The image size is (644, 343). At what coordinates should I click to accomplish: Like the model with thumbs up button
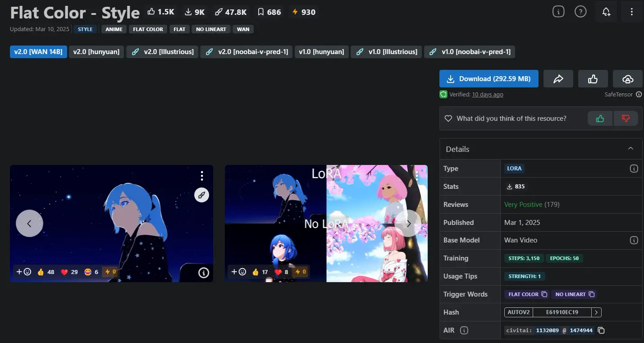coord(593,79)
